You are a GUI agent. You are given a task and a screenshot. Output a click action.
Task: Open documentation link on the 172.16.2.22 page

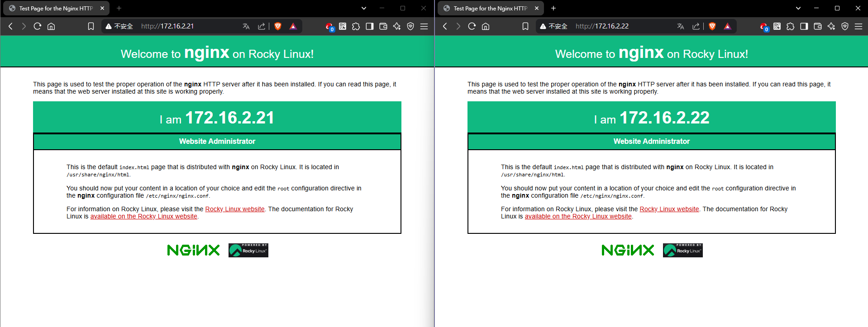coord(578,216)
